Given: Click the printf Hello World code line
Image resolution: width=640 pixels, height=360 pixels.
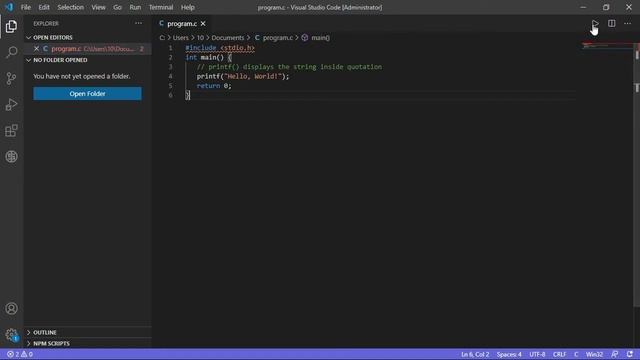Looking at the screenshot, I should point(242,76).
